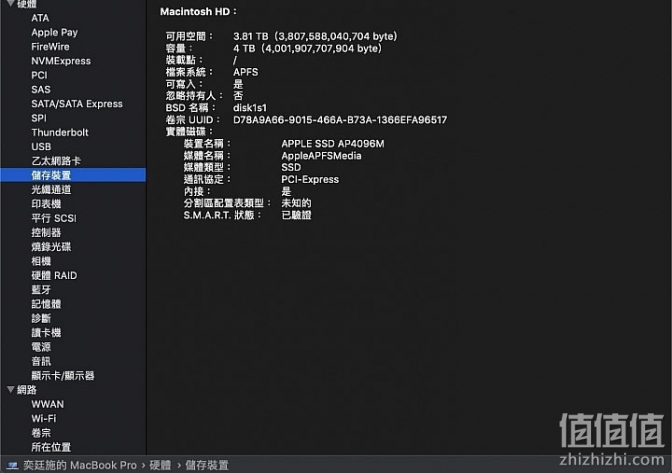Open SATA/SATA Express entry
Viewport: 672px width, 473px height.
[x=77, y=104]
